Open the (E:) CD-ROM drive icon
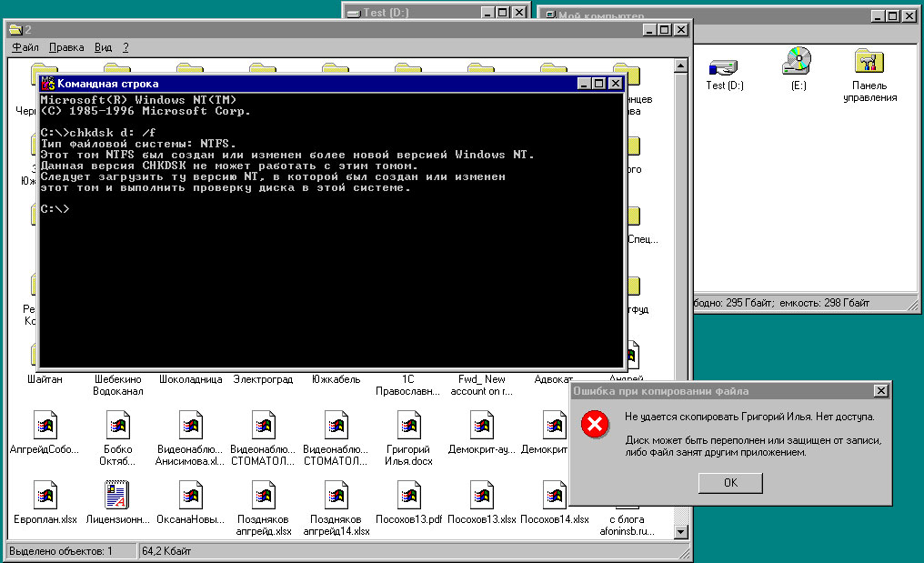924x563 pixels. pyautogui.click(x=797, y=62)
